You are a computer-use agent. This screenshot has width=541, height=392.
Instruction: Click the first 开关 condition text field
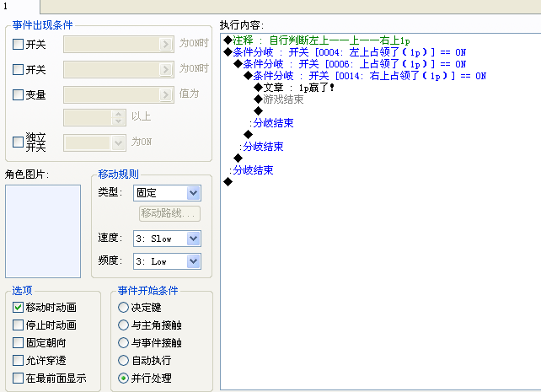point(111,44)
